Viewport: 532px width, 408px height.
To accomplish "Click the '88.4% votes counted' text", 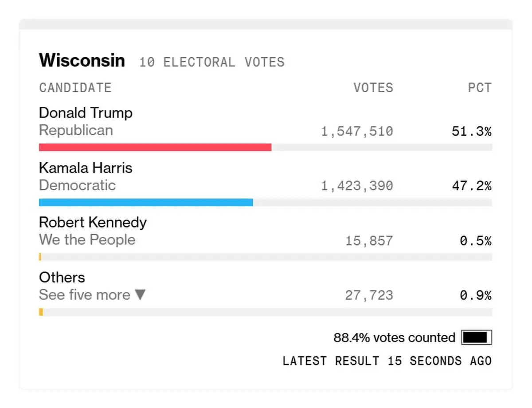I will pos(394,338).
